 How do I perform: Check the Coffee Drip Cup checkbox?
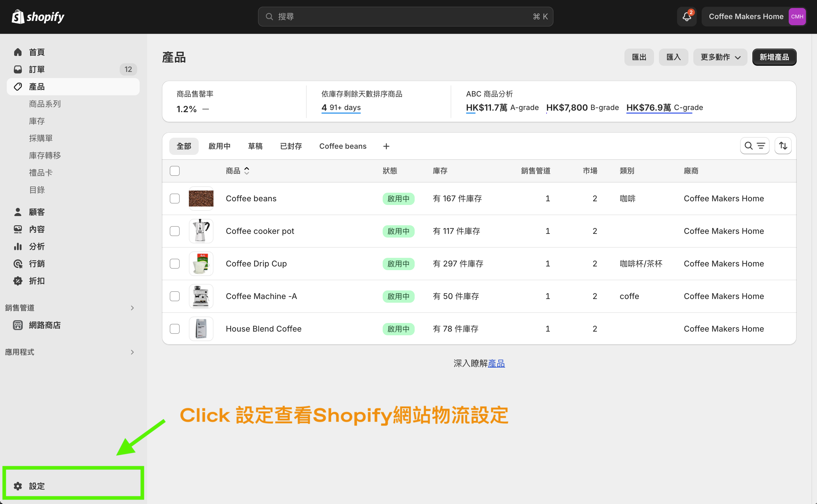point(175,264)
